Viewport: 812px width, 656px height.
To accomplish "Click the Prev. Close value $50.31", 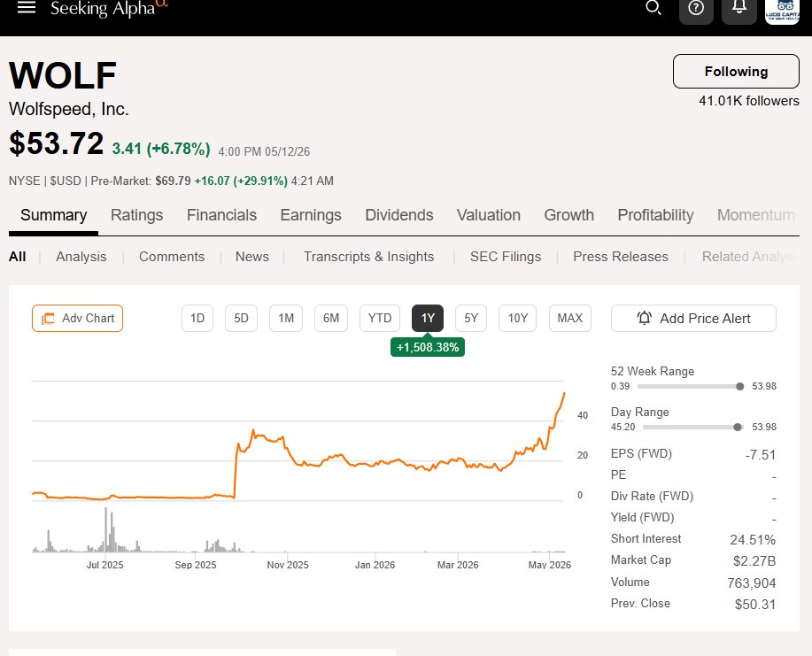I will [755, 605].
